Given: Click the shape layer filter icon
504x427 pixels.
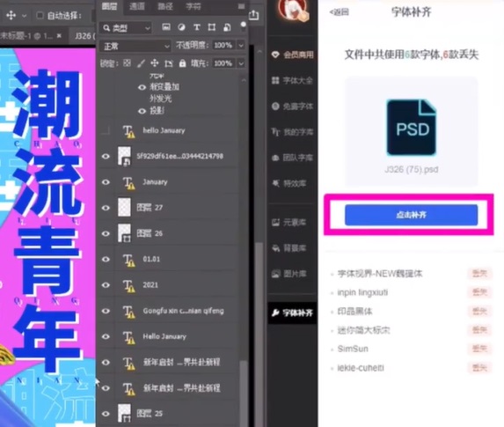Looking at the screenshot, I should point(212,27).
